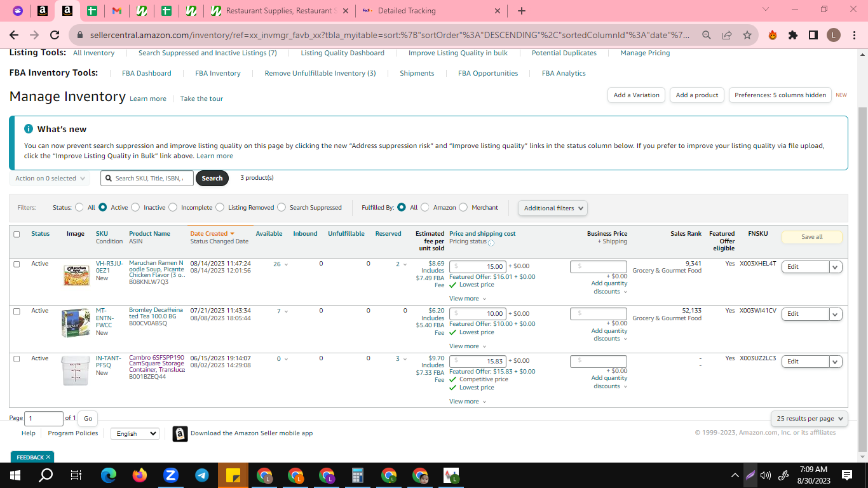Choose the Status All radio button
This screenshot has width=868, height=488.
tap(79, 207)
